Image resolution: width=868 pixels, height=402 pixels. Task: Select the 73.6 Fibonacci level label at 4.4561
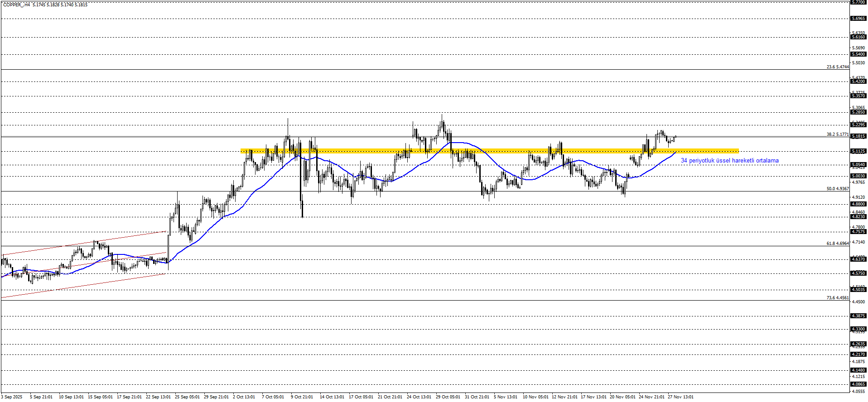pos(837,298)
